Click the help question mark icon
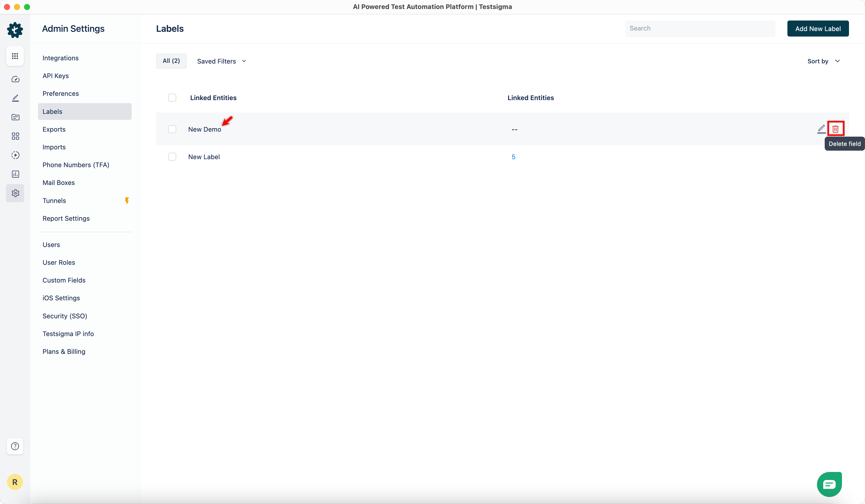The width and height of the screenshot is (865, 504). point(15,446)
